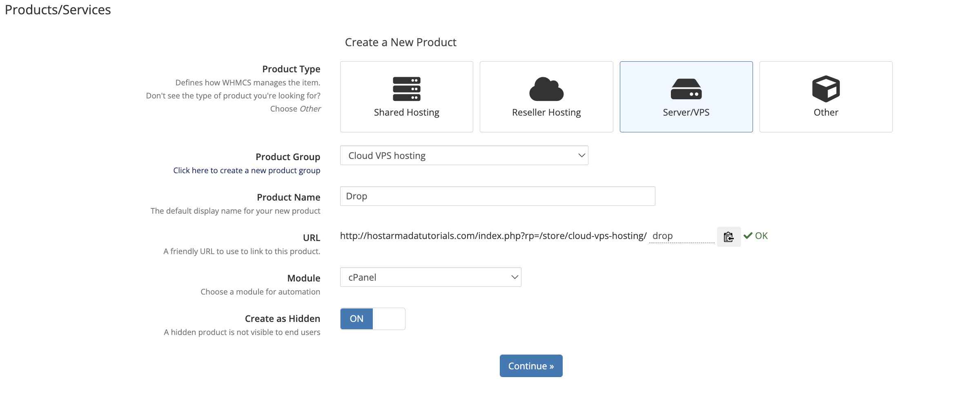
Task: Pick the Server/VPS product type card
Action: click(686, 97)
